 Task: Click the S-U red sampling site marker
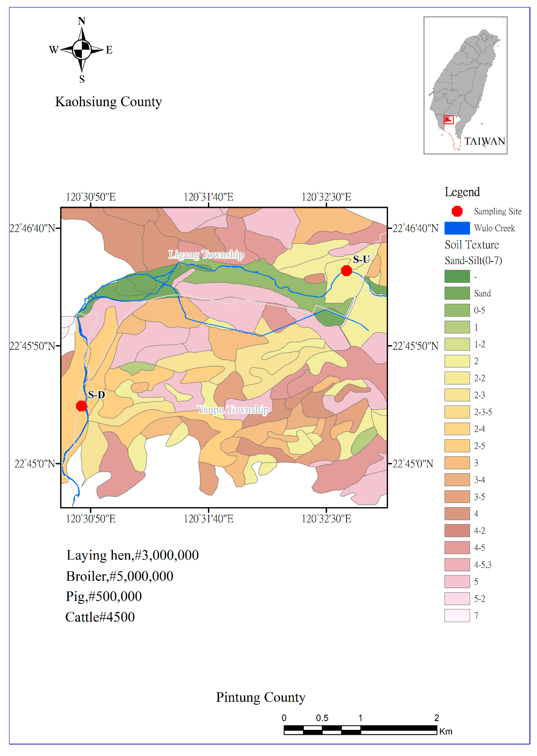click(346, 270)
